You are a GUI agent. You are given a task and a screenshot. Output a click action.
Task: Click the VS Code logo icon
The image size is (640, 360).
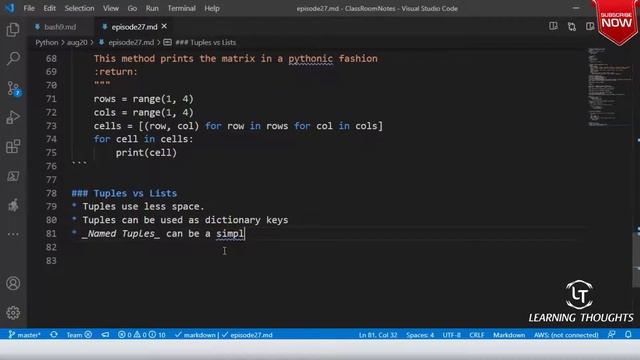(9, 8)
